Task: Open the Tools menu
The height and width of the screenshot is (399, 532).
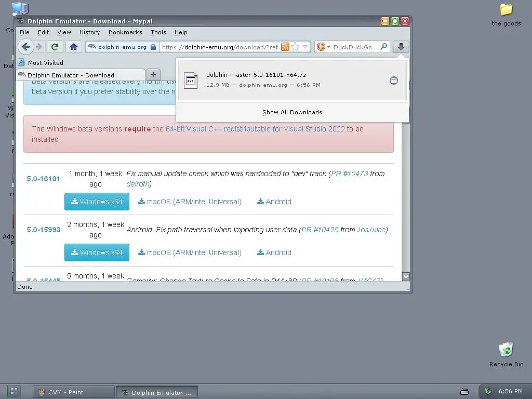Action: click(158, 32)
